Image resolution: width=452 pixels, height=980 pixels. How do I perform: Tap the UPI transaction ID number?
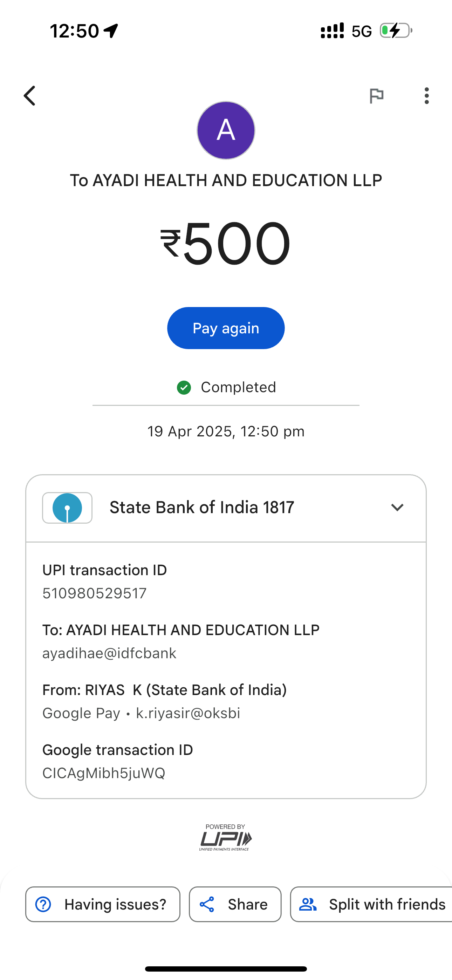(x=94, y=593)
